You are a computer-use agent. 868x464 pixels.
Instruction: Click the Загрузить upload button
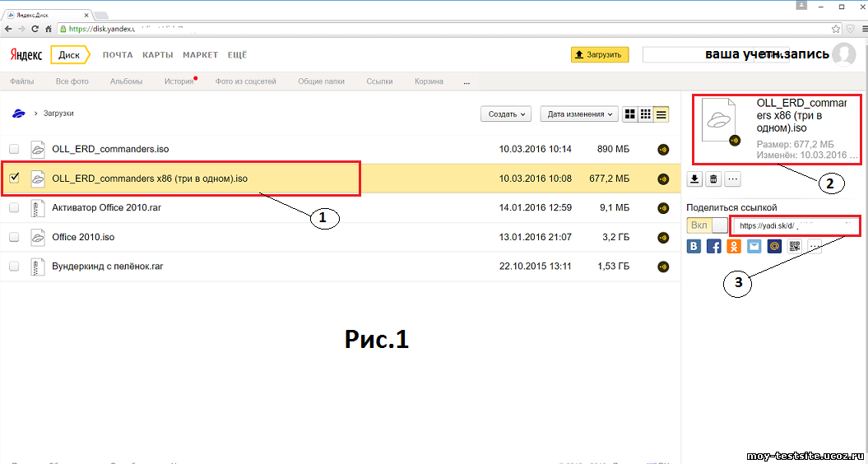click(600, 55)
